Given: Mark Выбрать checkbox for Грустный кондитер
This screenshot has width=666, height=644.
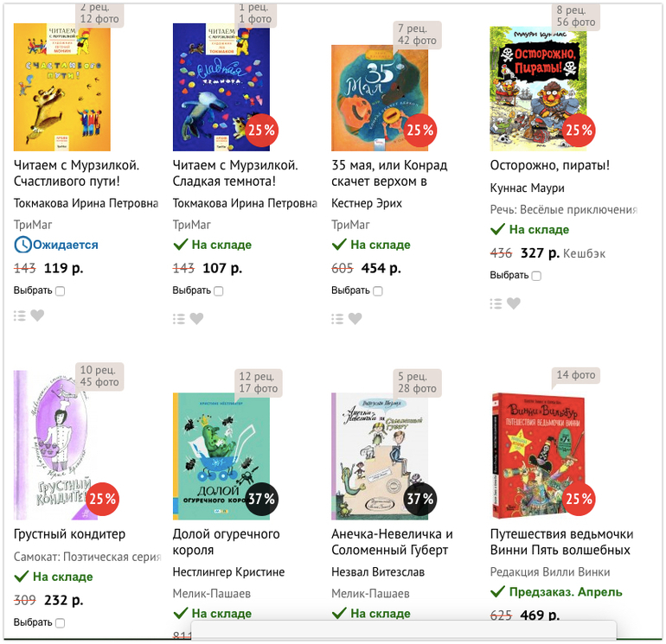Looking at the screenshot, I should tap(61, 622).
